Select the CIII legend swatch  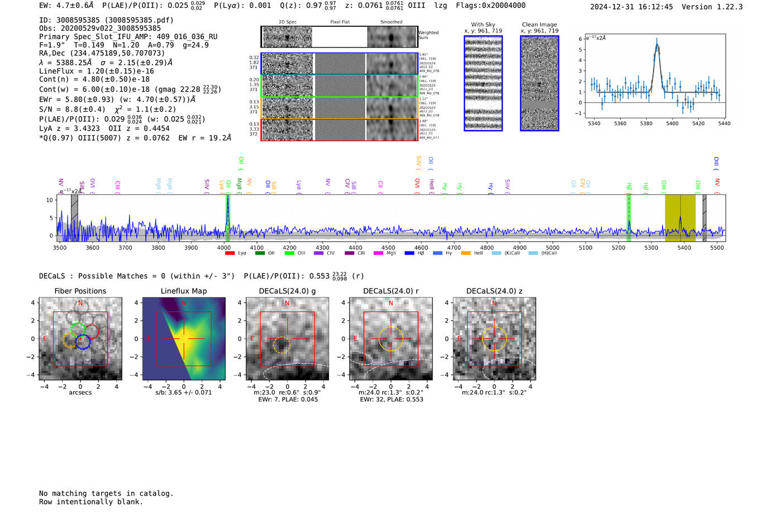[350, 253]
